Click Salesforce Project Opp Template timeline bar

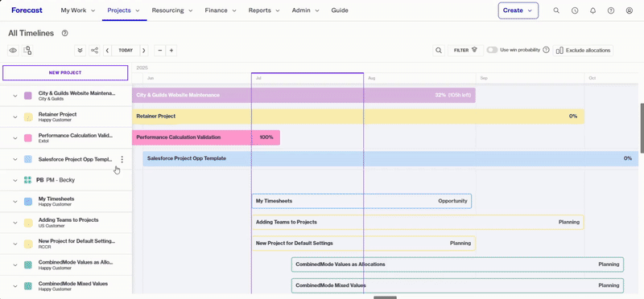pyautogui.click(x=390, y=158)
